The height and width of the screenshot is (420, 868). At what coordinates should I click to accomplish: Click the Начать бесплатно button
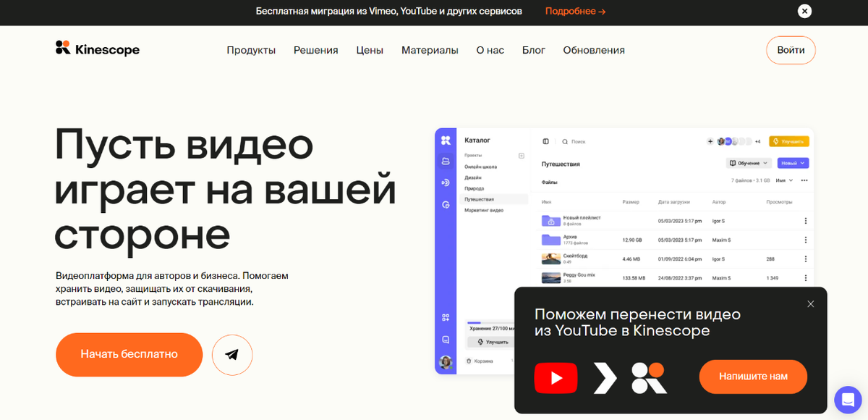129,354
